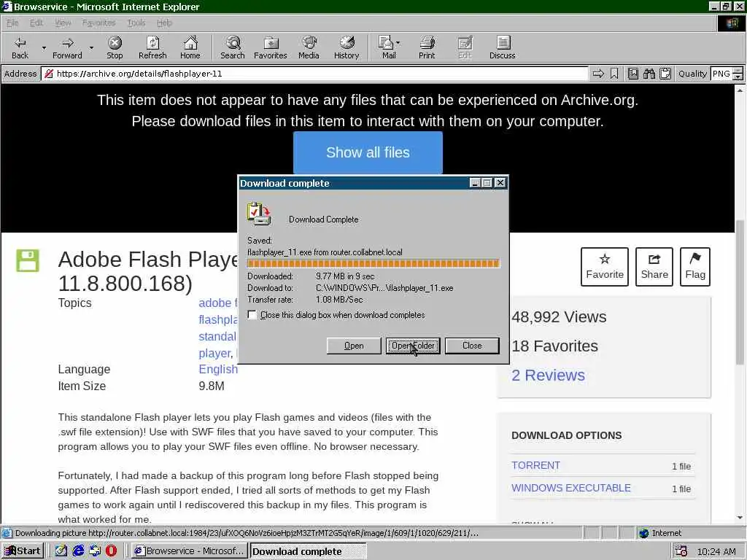Viewport: 747px width, 560px height.
Task: Click the 10:24 AM clock
Action: coord(716,551)
